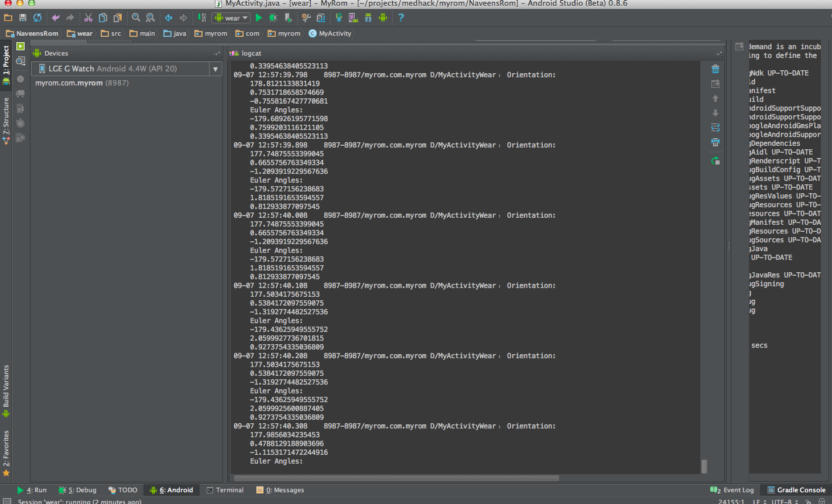Screen dimensions: 832x504
Task: Clear logcat with trash can icon
Action: (x=715, y=69)
